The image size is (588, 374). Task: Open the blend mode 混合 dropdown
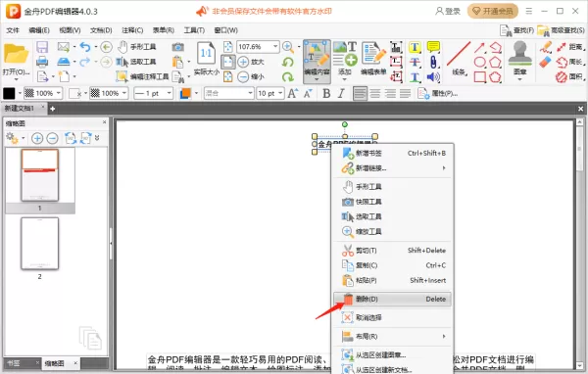click(250, 93)
